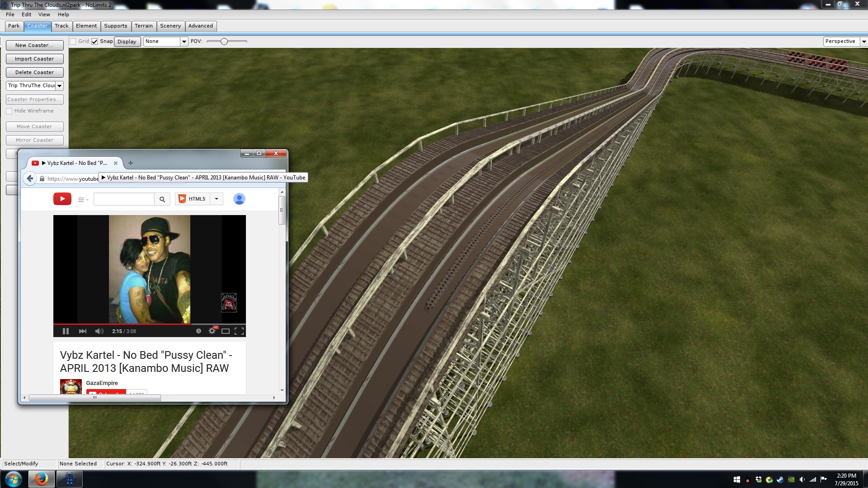Mute the video volume icon
The width and height of the screenshot is (868, 488).
pyautogui.click(x=99, y=331)
